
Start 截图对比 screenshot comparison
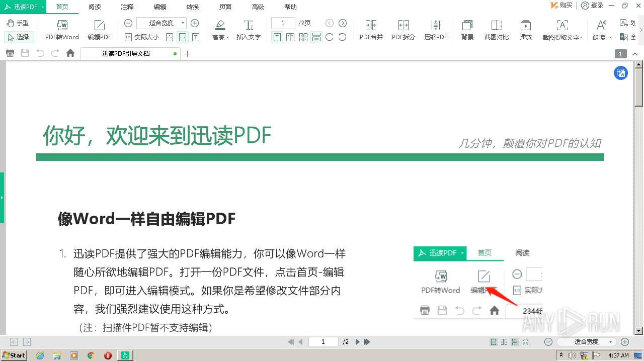click(497, 30)
